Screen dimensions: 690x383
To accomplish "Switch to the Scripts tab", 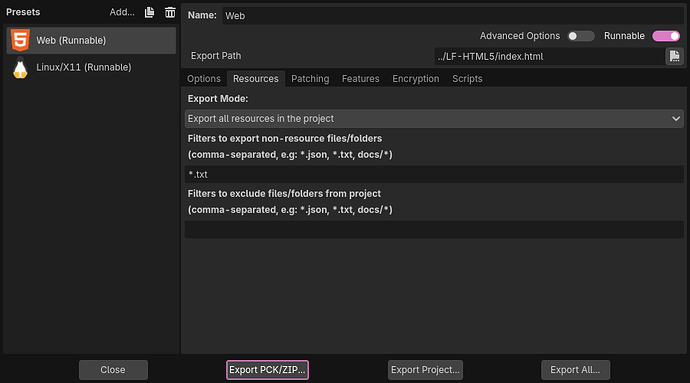I will tap(467, 79).
